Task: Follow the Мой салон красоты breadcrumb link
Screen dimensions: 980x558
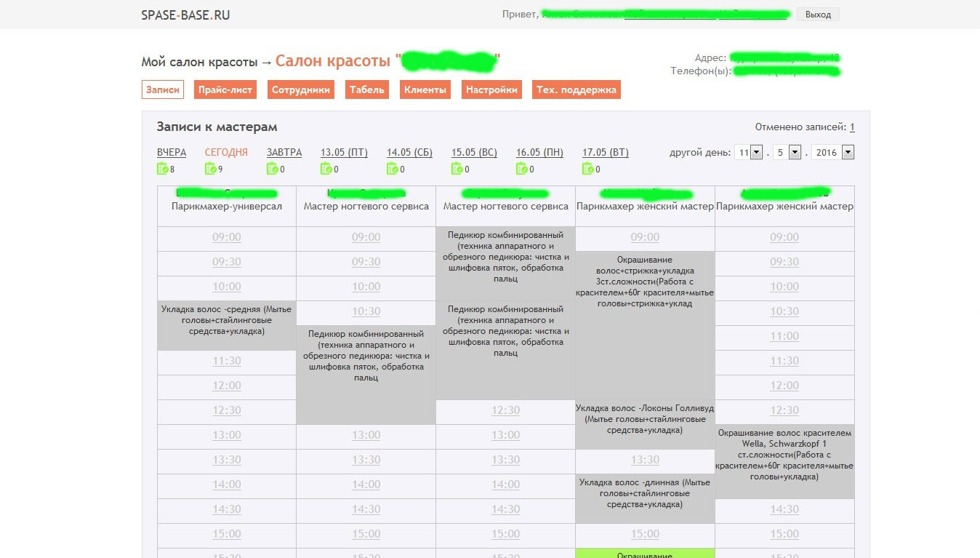Action: [x=199, y=62]
